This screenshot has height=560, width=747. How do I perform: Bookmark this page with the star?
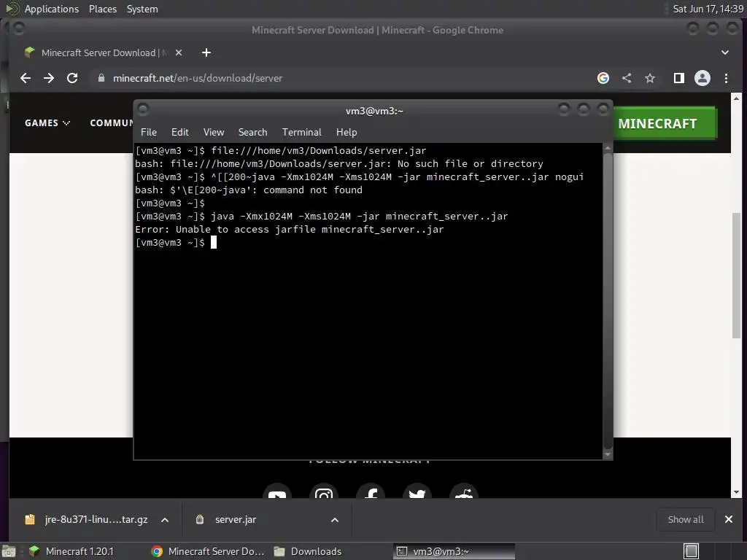click(x=650, y=78)
